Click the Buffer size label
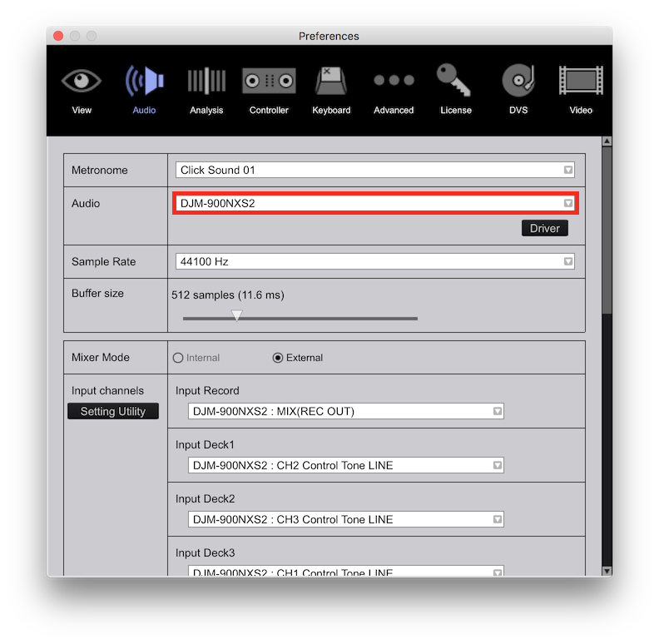Image resolution: width=659 pixels, height=644 pixels. (97, 294)
